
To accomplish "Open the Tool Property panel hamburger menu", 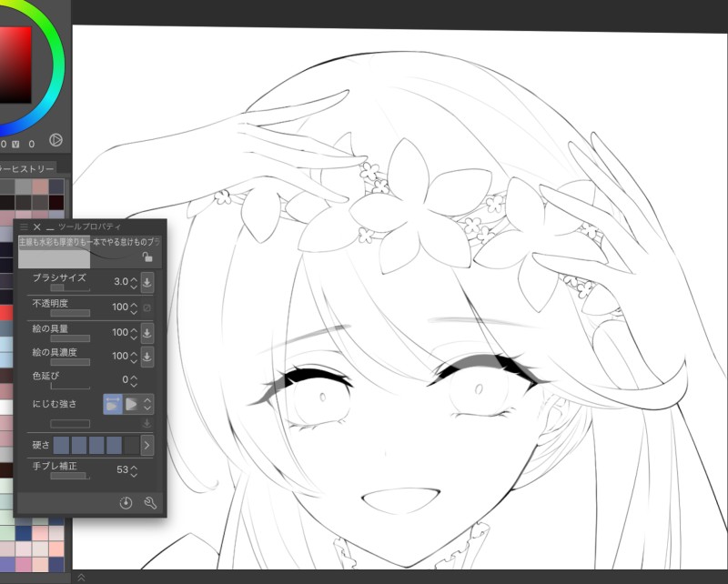I will click(x=24, y=227).
